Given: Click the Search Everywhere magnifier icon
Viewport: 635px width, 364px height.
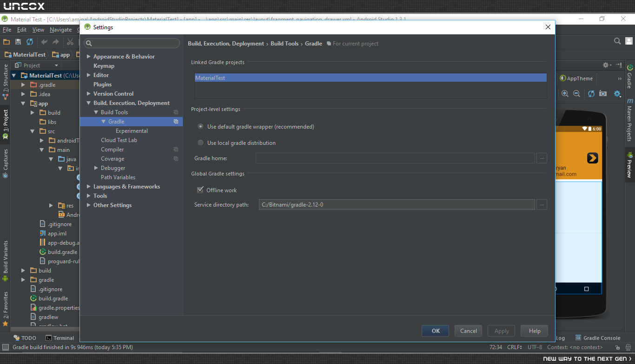Looking at the screenshot, I should (x=617, y=41).
